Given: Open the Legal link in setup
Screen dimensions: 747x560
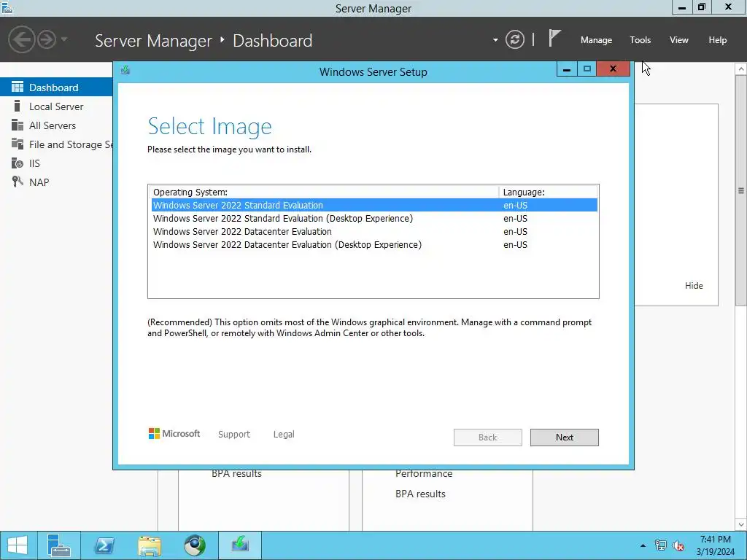Looking at the screenshot, I should coord(284,435).
